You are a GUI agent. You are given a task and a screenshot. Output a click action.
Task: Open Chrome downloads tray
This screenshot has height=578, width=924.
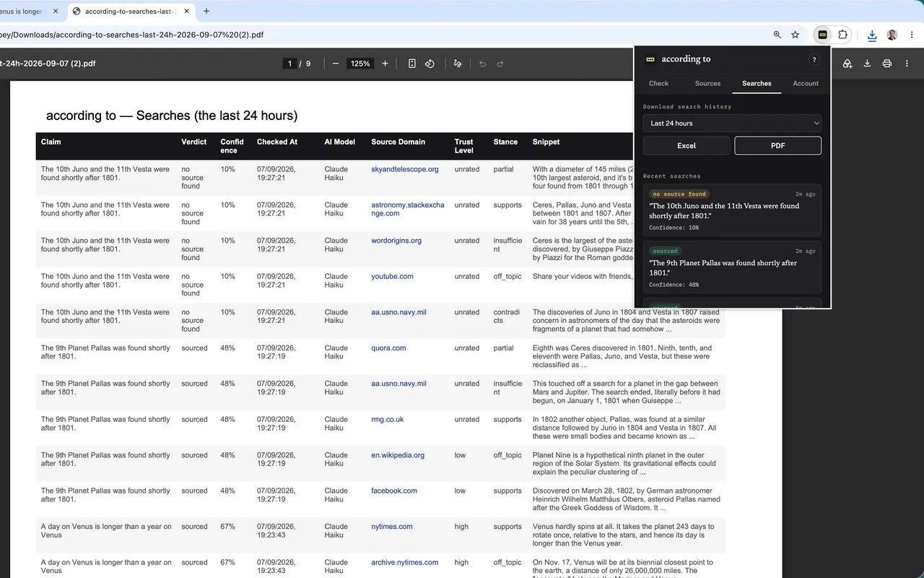click(x=872, y=35)
